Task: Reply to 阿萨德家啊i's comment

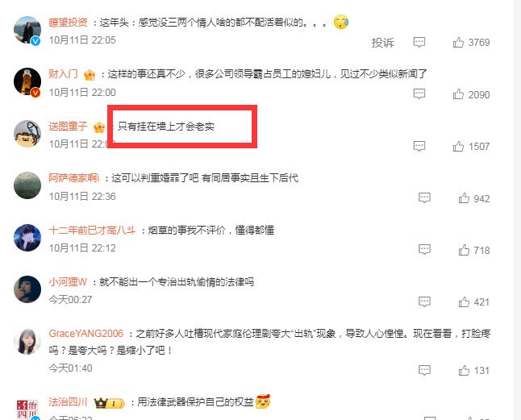Action: pyautogui.click(x=424, y=198)
